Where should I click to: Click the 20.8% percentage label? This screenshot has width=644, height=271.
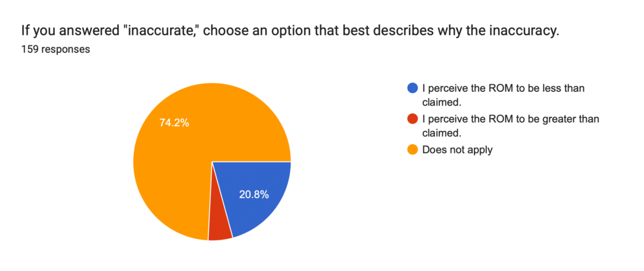tap(254, 195)
